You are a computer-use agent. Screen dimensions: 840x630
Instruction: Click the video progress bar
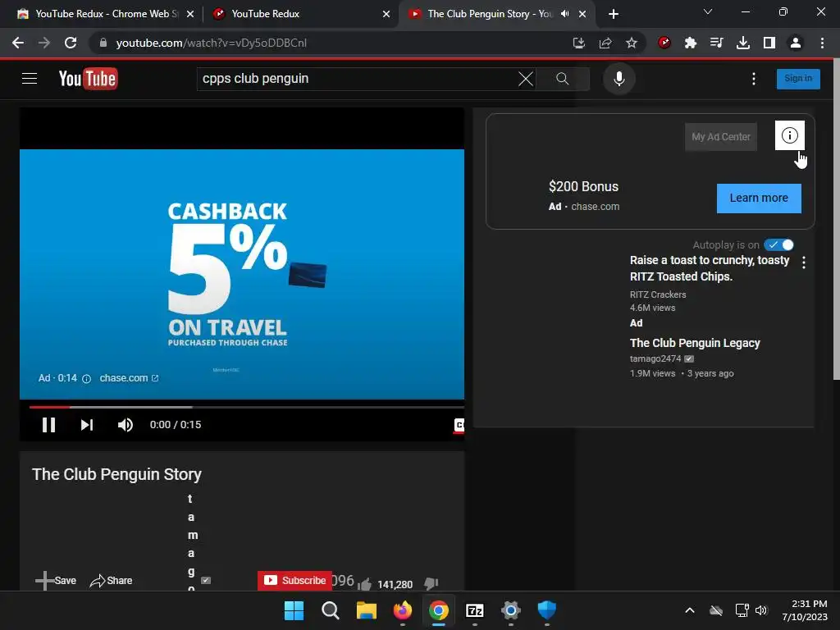point(246,407)
